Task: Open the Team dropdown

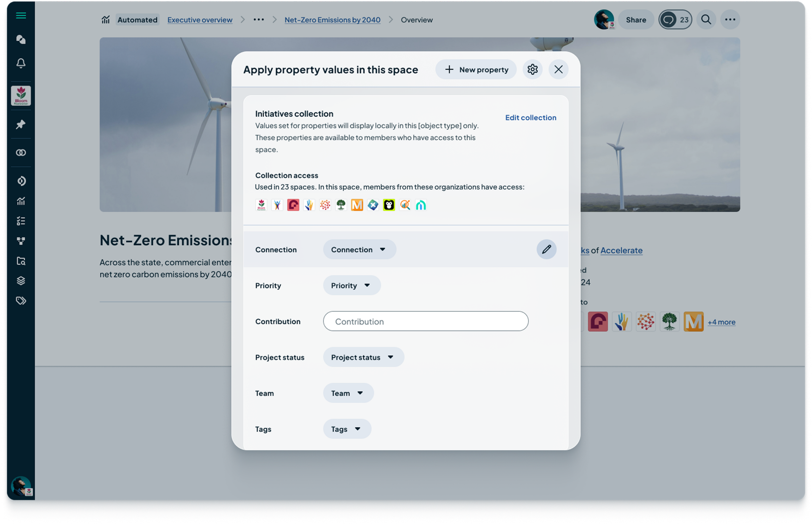Action: tap(348, 393)
